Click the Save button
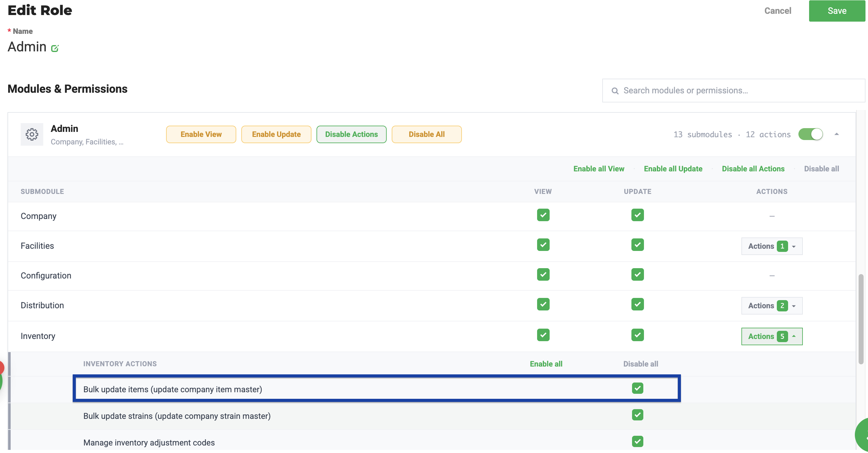Image resolution: width=868 pixels, height=453 pixels. coord(837,11)
